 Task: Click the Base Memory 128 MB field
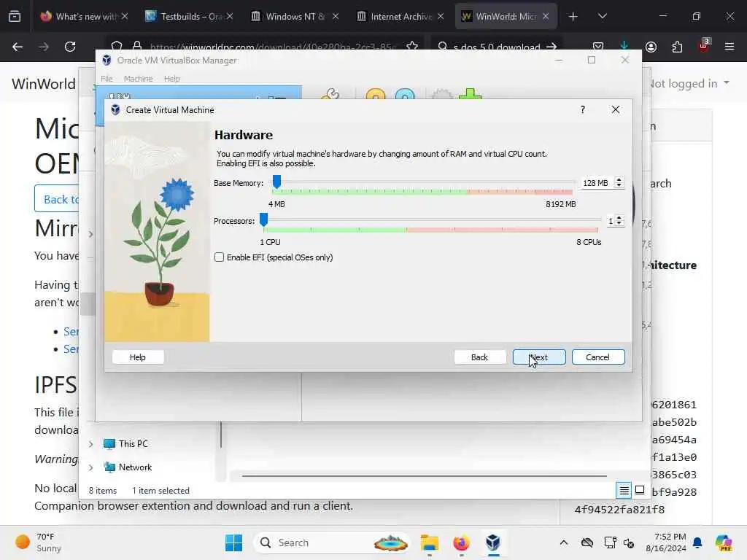pos(596,183)
